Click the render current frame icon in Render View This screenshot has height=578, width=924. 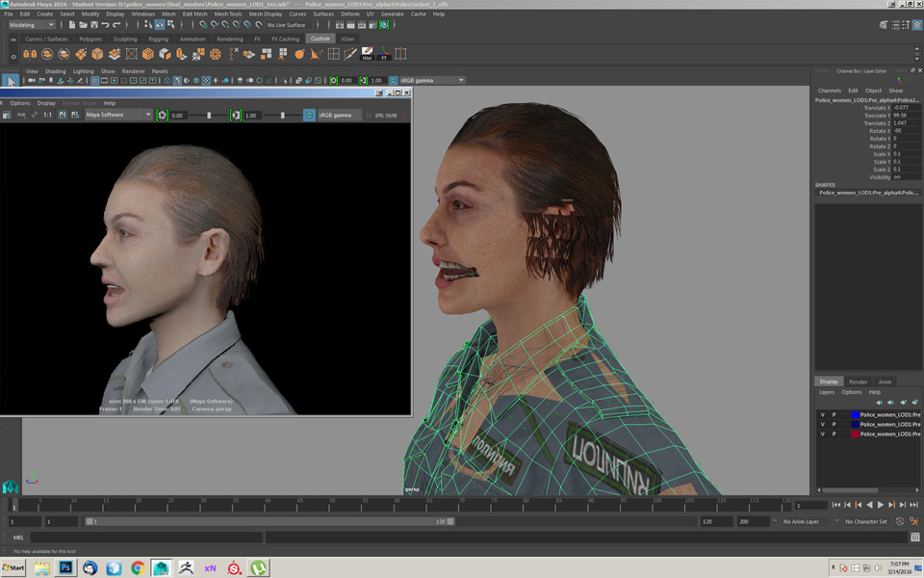(6, 113)
